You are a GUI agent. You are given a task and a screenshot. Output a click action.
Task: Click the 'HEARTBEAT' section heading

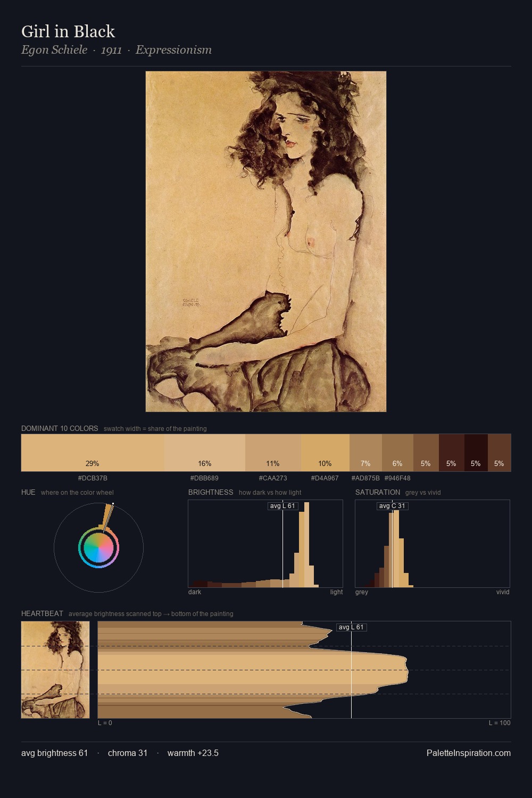click(42, 613)
